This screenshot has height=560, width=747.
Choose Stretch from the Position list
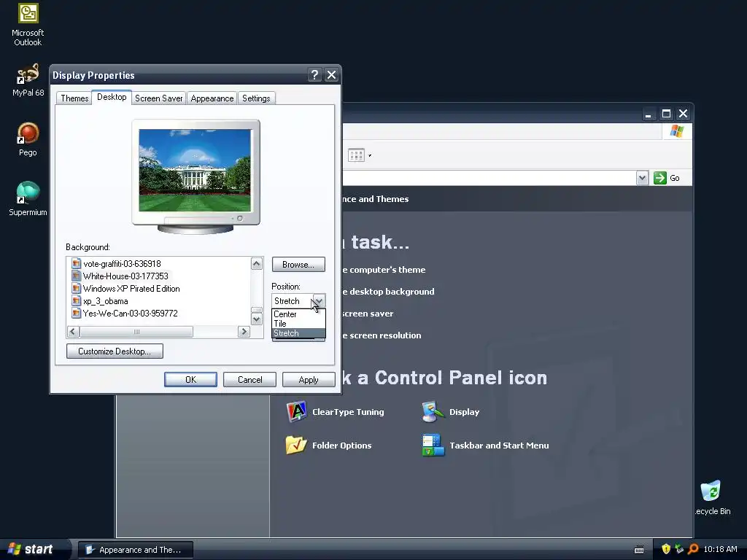(x=298, y=333)
